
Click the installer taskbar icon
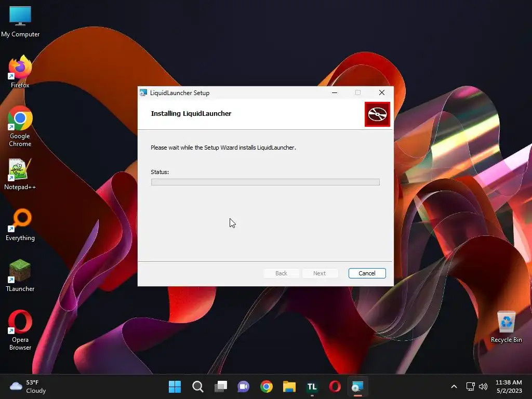pyautogui.click(x=357, y=387)
